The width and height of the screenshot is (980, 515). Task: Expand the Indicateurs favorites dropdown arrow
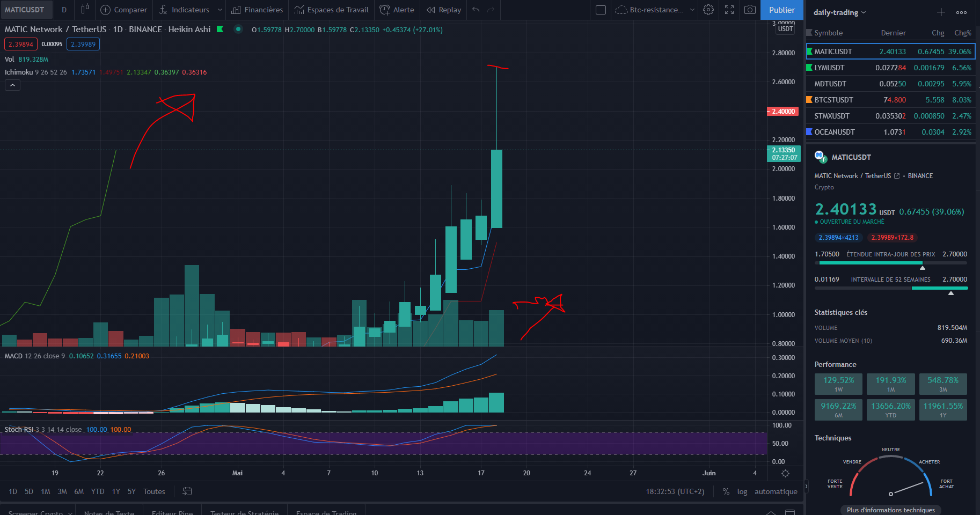pos(220,10)
